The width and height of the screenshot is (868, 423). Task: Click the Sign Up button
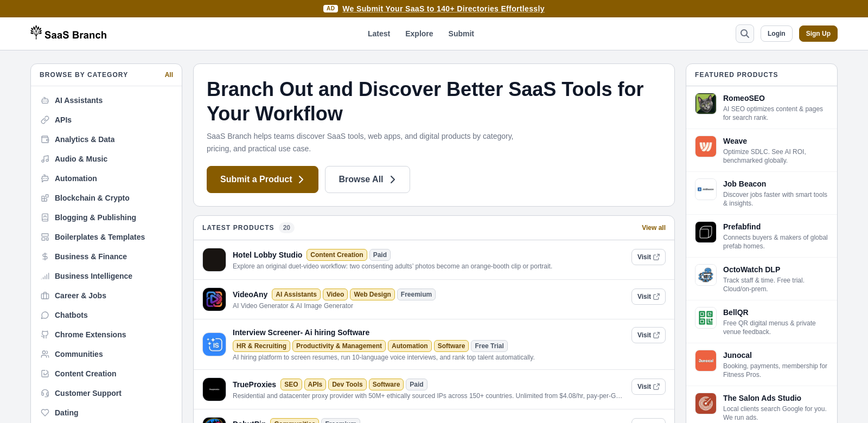(818, 34)
